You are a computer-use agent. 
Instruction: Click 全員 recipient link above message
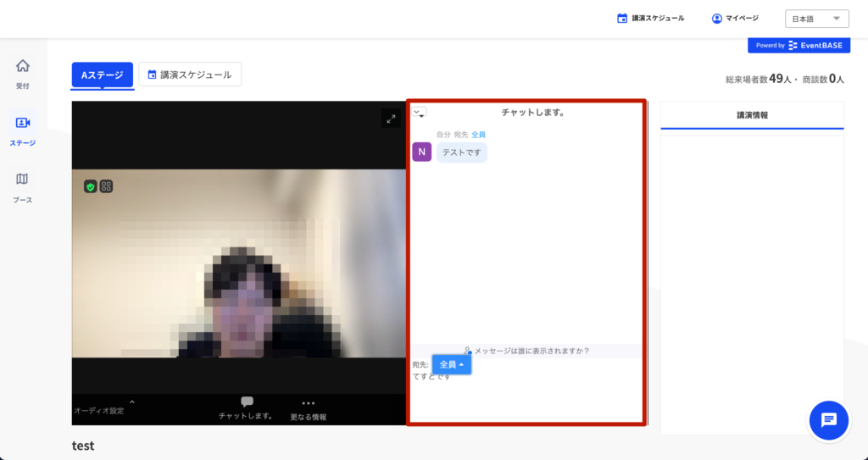tap(478, 135)
